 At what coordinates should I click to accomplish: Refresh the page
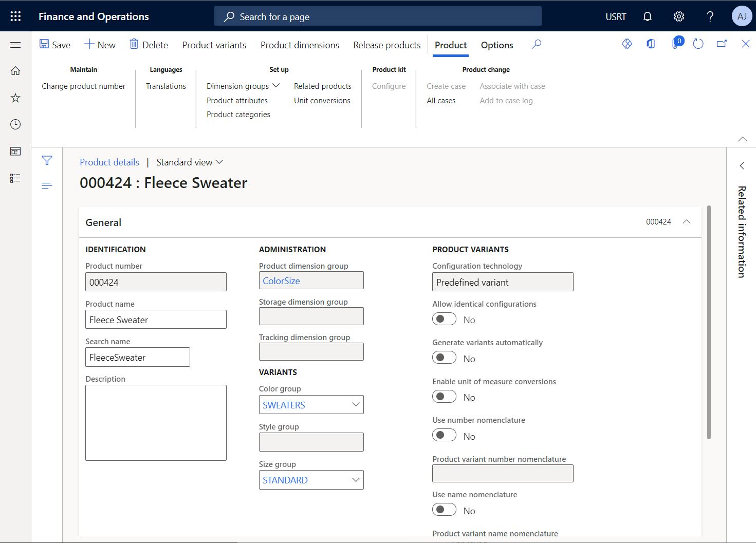click(698, 44)
